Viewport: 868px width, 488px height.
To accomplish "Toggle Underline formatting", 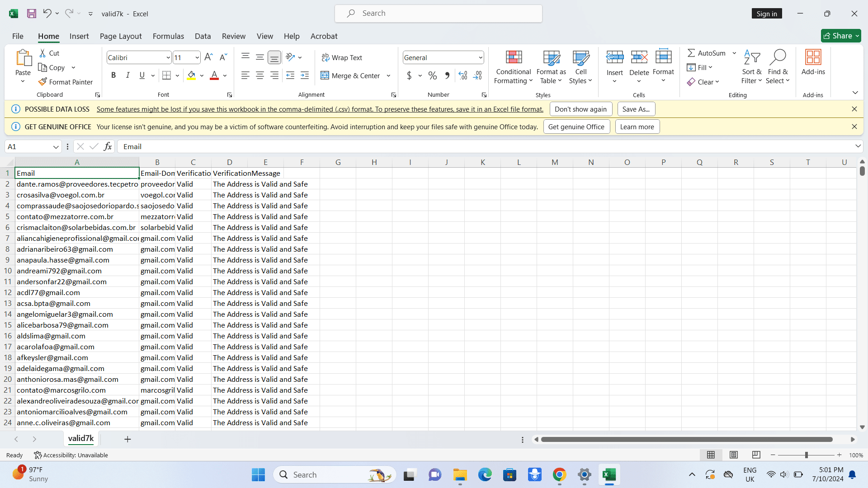I will click(142, 75).
